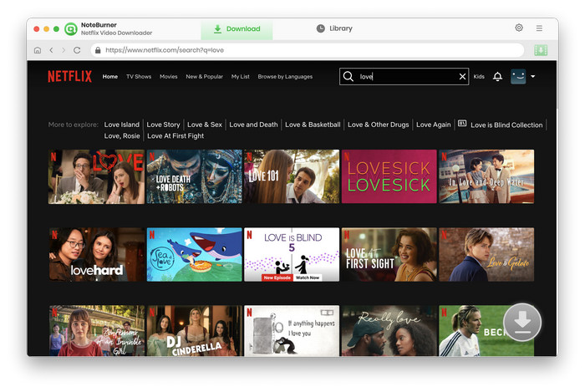
Task: Explore Love Story suggestion
Action: click(164, 125)
